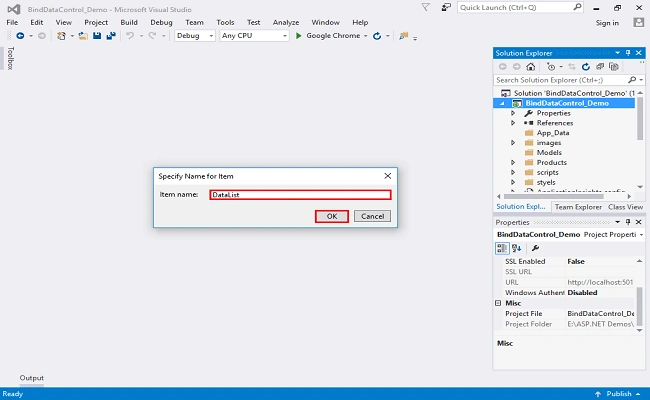
Task: Click the Find in Files toolbar icon
Action: click(403, 36)
